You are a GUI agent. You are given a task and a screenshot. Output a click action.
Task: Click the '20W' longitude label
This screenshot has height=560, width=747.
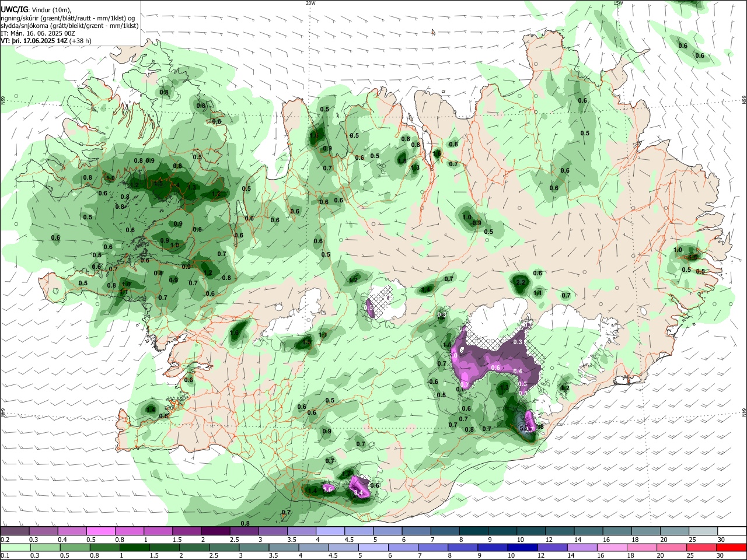coord(310,3)
